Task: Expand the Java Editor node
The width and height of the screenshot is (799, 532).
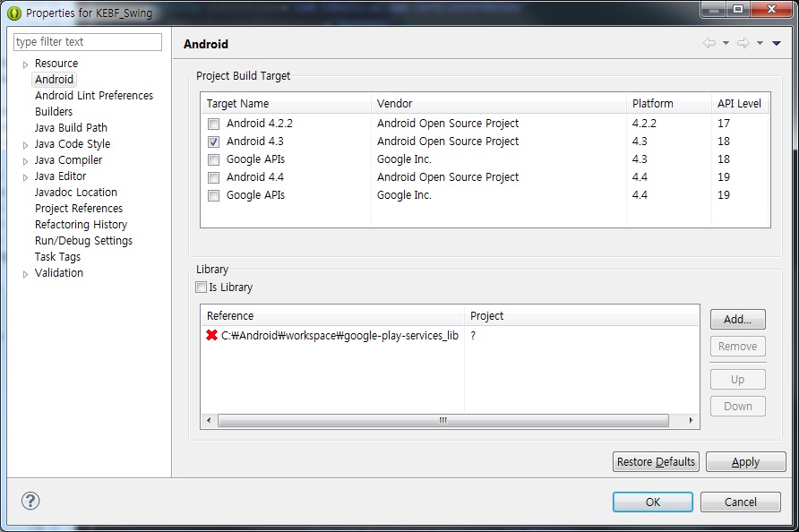Action: [x=25, y=177]
